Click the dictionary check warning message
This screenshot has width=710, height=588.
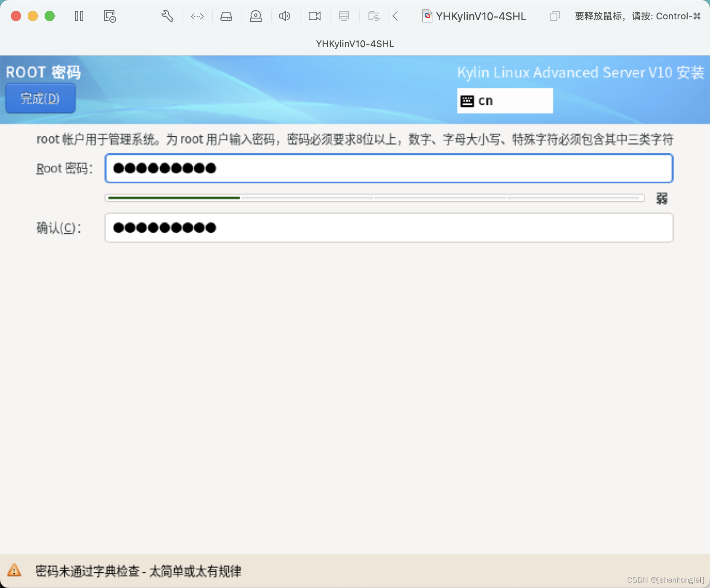[138, 571]
